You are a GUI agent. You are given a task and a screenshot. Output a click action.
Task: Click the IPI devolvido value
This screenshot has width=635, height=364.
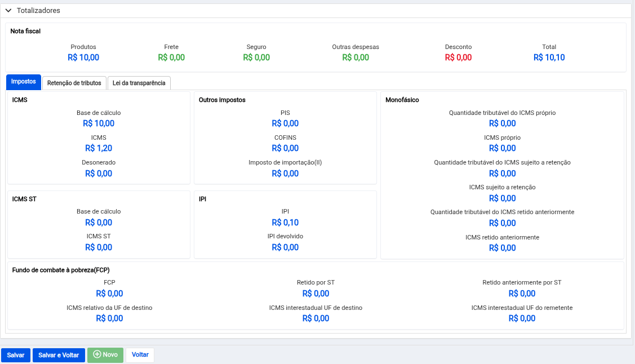click(x=285, y=247)
